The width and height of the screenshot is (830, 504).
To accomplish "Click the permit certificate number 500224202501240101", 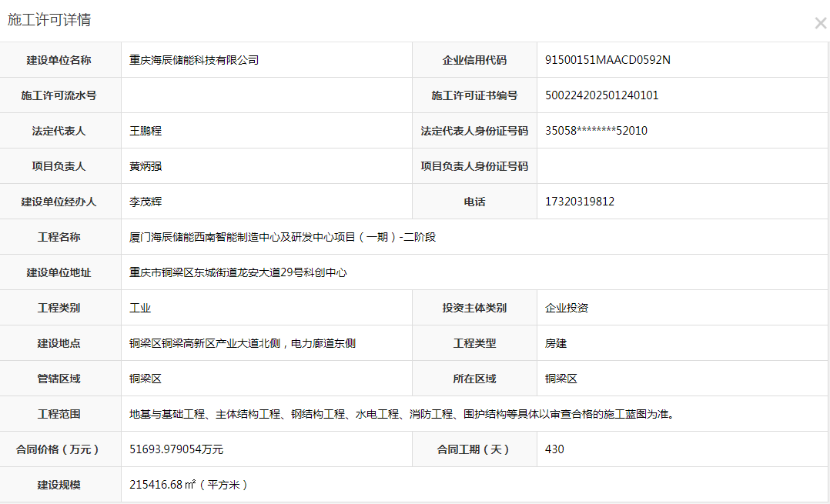I will [601, 95].
